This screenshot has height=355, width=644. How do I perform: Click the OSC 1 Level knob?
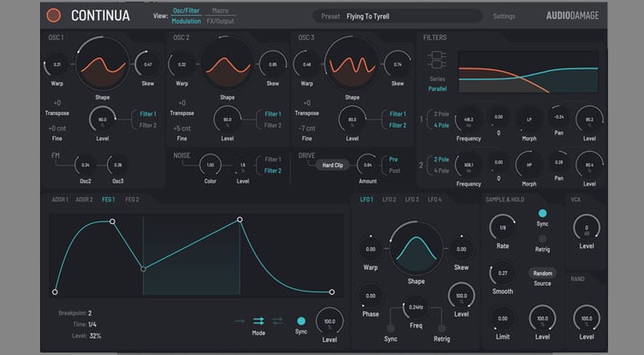[102, 119]
